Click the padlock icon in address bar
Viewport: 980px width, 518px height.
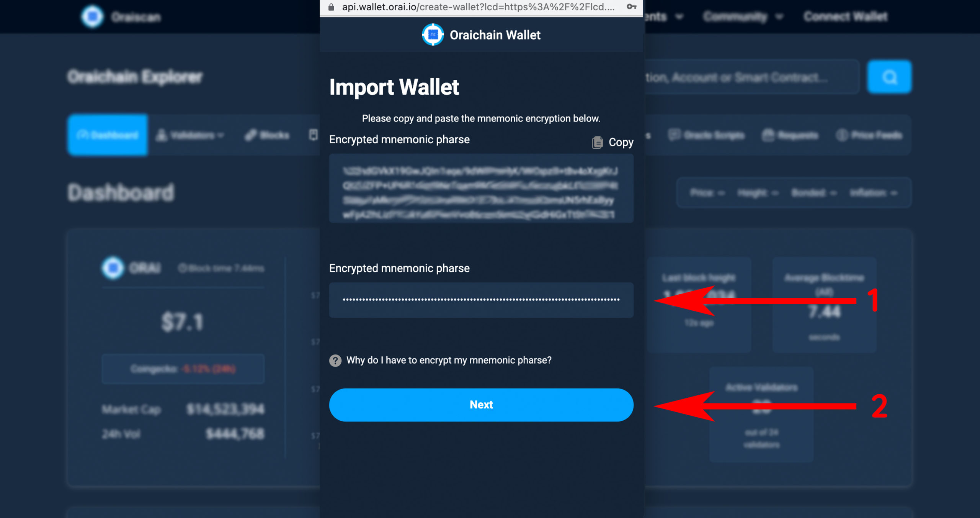pos(332,7)
